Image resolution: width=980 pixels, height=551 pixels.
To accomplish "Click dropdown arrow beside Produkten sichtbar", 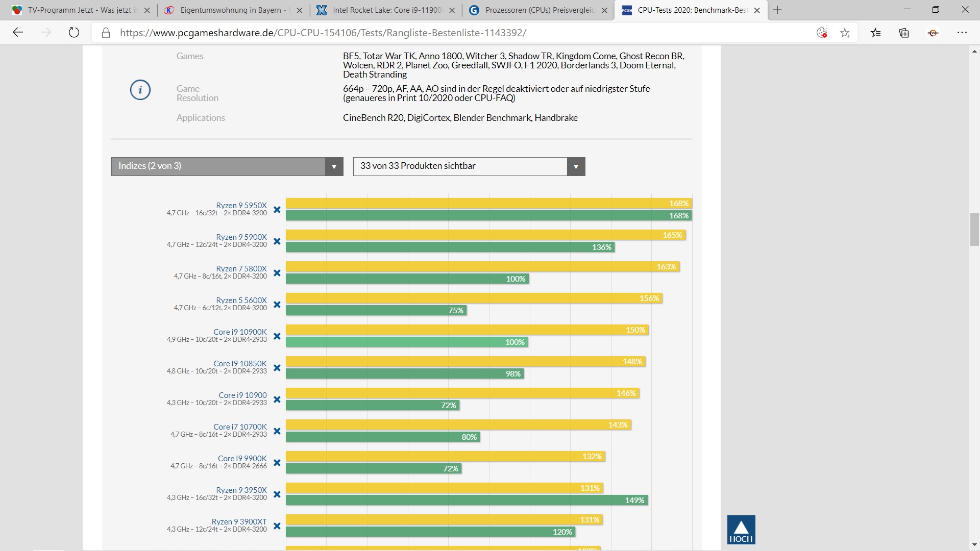I will pos(576,167).
